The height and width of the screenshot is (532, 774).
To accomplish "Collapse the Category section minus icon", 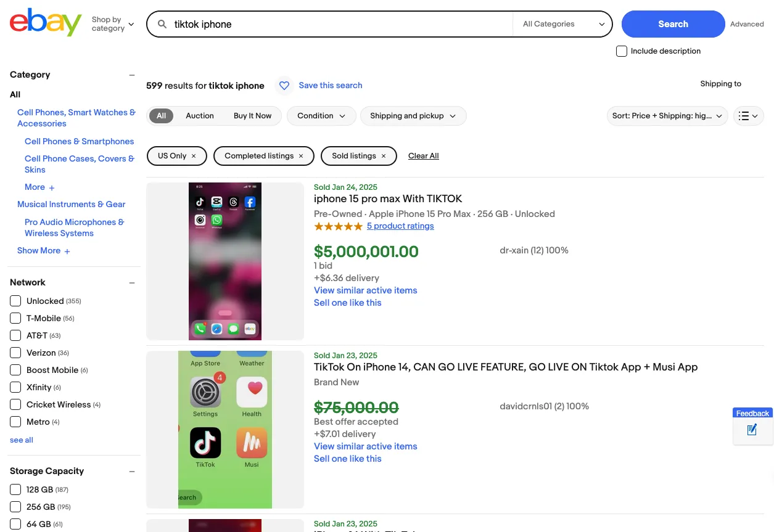I will [x=131, y=75].
